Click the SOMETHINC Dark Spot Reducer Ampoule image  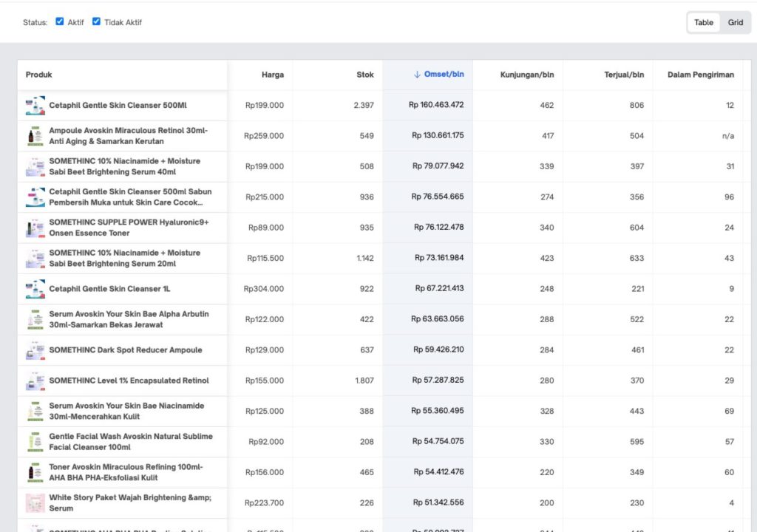35,350
